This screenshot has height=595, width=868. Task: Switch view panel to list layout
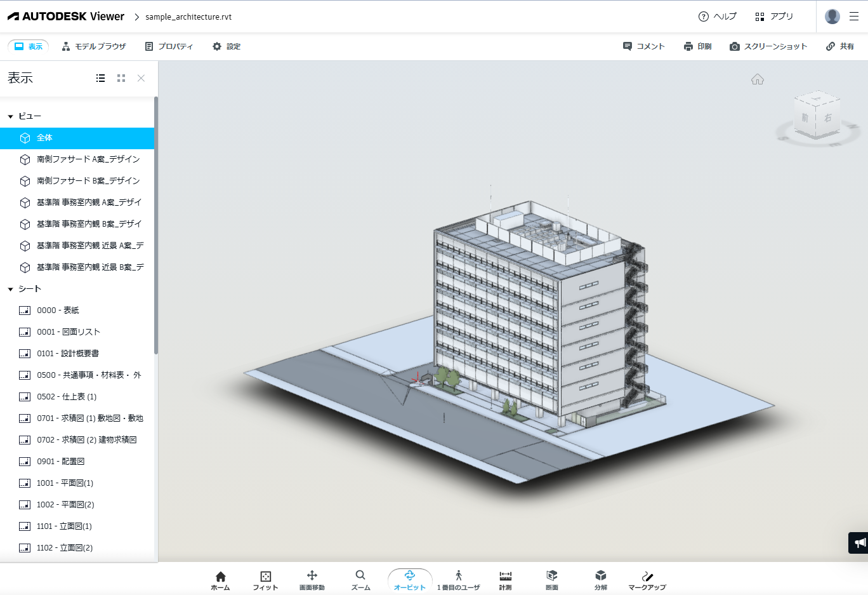(100, 78)
